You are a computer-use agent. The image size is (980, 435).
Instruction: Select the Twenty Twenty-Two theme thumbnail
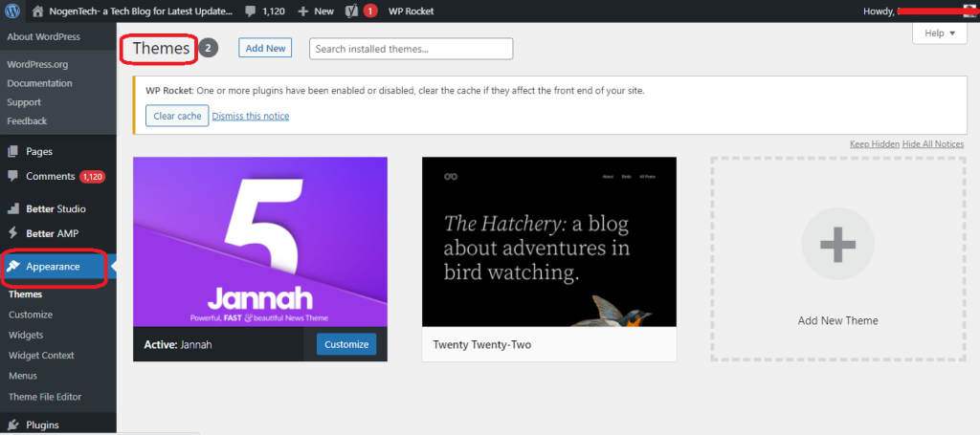[548, 242]
